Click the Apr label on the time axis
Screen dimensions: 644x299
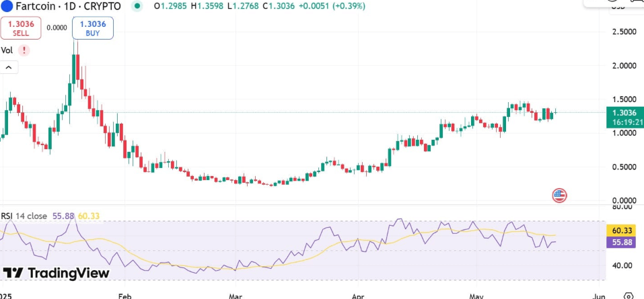point(358,296)
